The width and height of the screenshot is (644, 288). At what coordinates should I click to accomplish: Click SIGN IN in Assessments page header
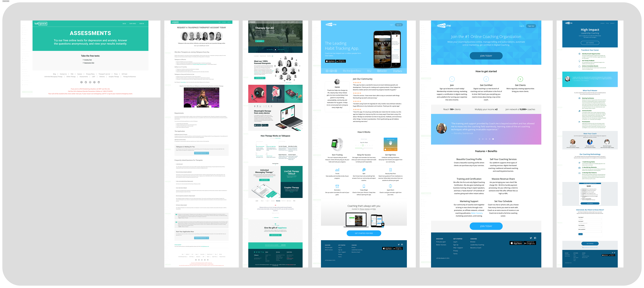coord(142,23)
